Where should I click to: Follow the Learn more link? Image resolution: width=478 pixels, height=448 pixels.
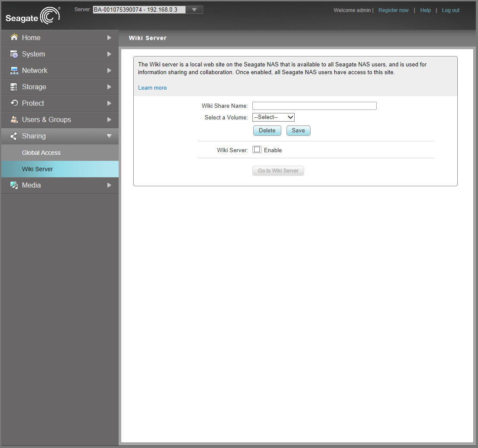[152, 88]
